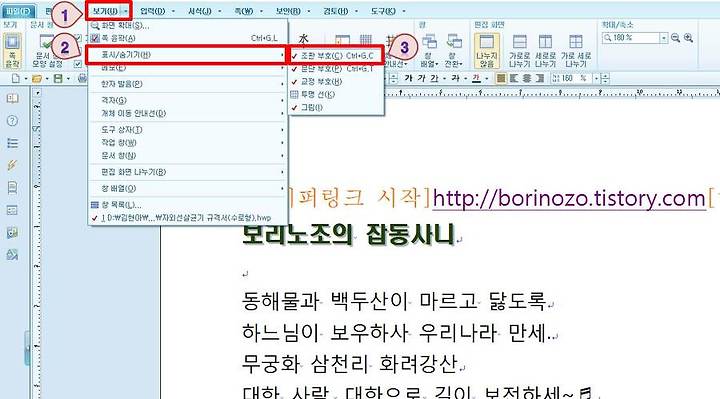
Task: Click the 창 전환 ribbon icon
Action: (x=454, y=51)
